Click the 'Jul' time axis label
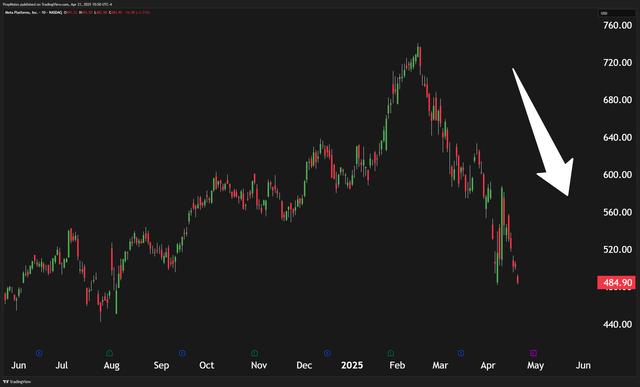This screenshot has height=387, width=640. [x=62, y=365]
